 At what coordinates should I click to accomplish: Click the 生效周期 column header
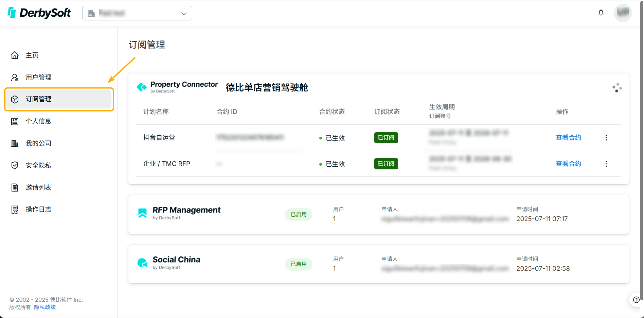tap(442, 107)
